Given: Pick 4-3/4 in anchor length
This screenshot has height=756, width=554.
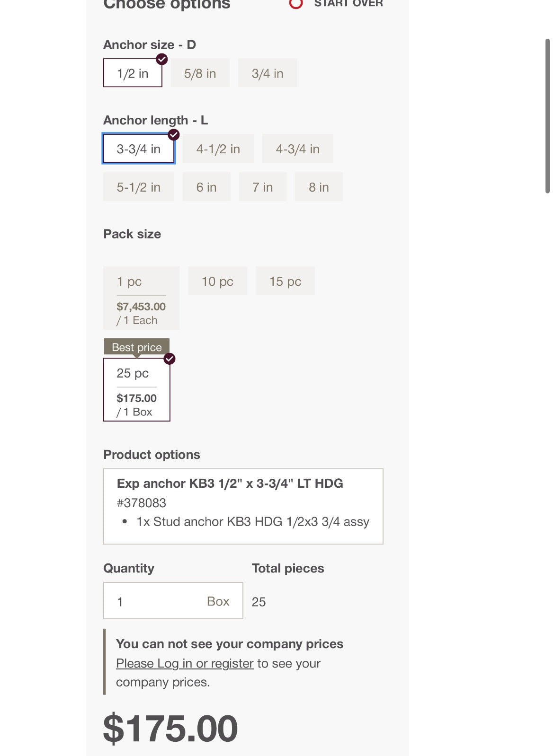Looking at the screenshot, I should point(297,149).
